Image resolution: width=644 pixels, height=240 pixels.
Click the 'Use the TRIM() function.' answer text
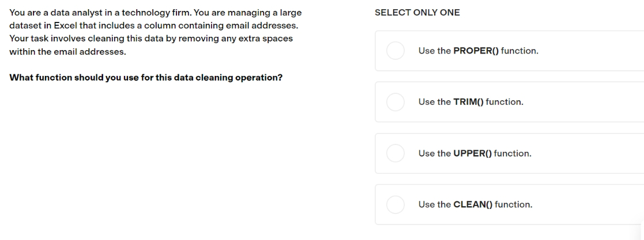471,102
